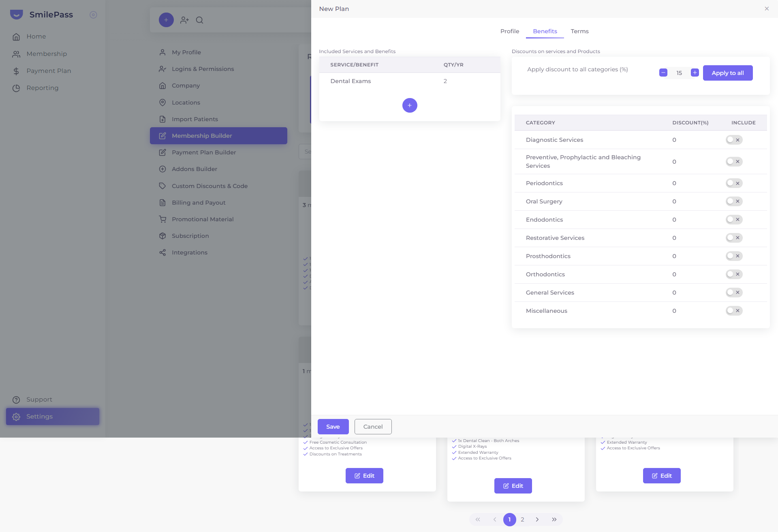This screenshot has height=532, width=778.
Task: Click Edit on the middle plan card
Action: point(513,486)
